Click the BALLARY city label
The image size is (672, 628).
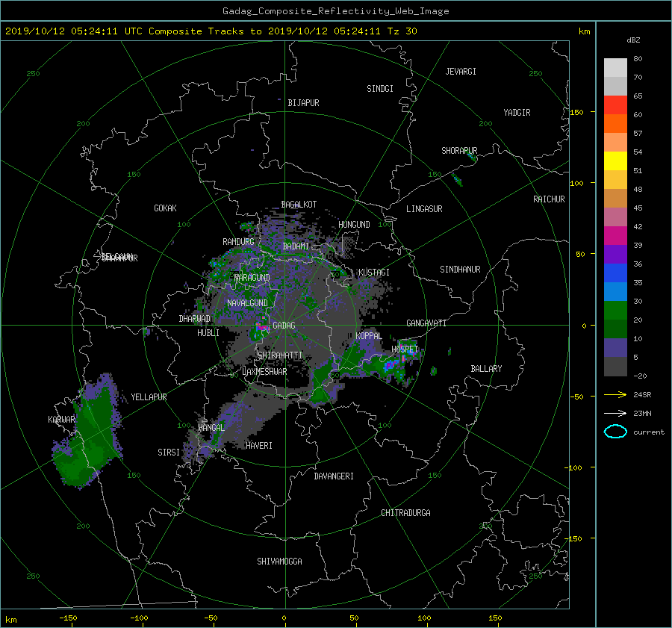(x=486, y=369)
